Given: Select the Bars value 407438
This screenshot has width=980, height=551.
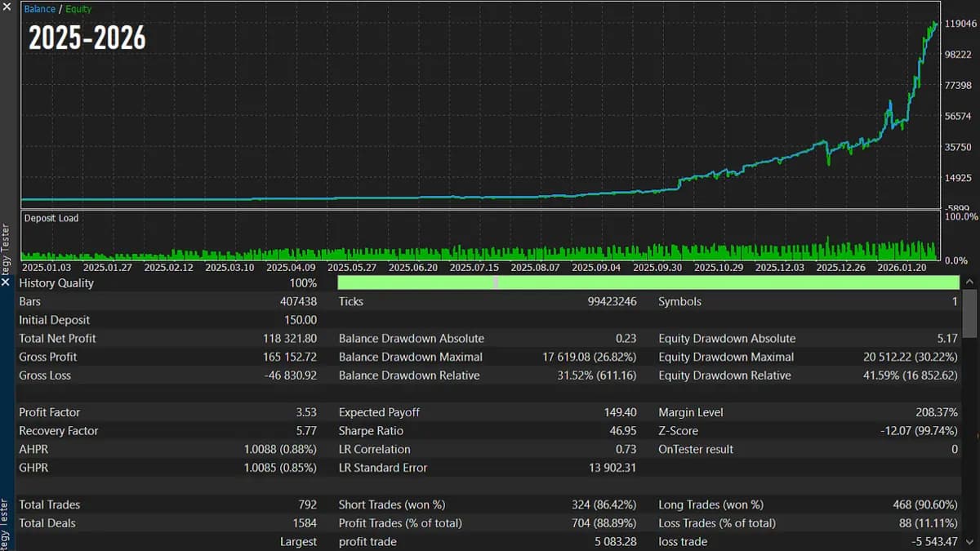Looking at the screenshot, I should (298, 301).
